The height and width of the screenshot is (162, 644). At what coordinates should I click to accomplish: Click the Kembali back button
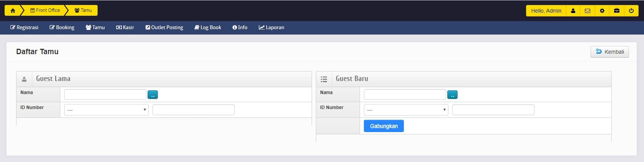click(x=609, y=52)
